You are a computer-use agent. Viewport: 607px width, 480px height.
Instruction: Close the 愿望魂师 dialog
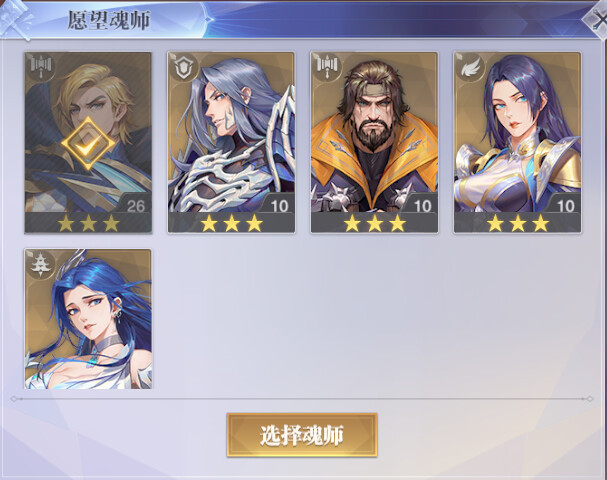pos(597,19)
